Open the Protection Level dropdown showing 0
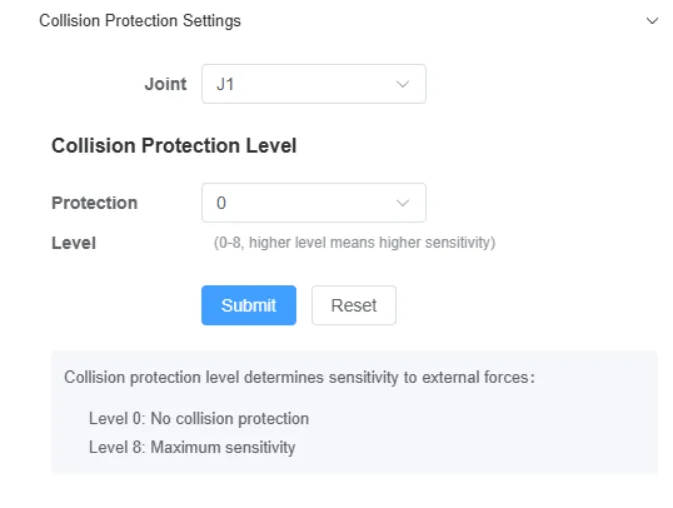The height and width of the screenshot is (508, 673). [x=300, y=202]
